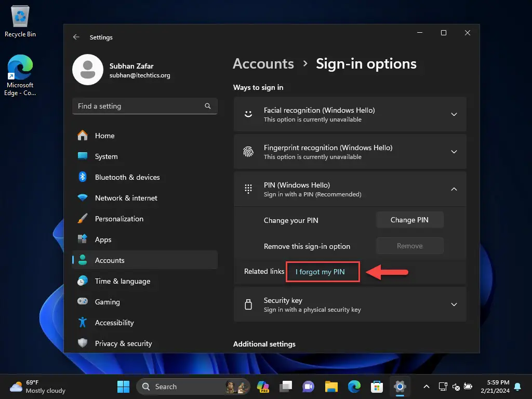Click the I forgot my PIN link
Image resolution: width=532 pixels, height=399 pixels.
point(320,272)
